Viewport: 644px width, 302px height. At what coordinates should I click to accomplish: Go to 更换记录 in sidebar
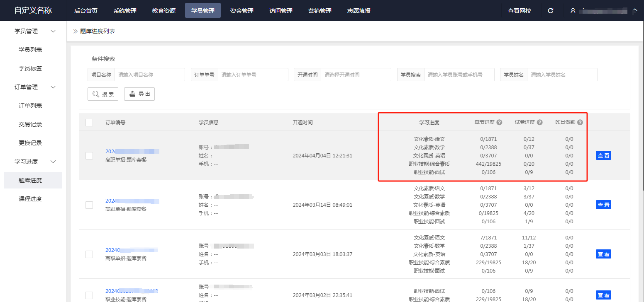tap(30, 143)
